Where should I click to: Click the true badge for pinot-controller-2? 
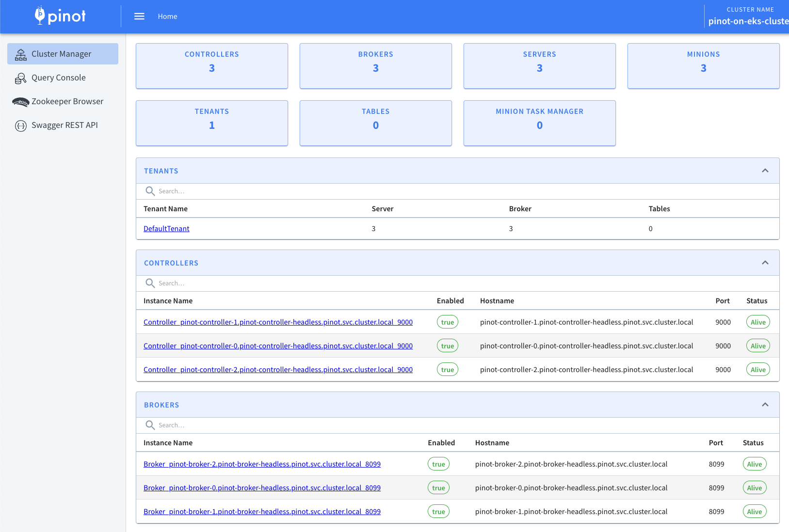[x=448, y=370]
